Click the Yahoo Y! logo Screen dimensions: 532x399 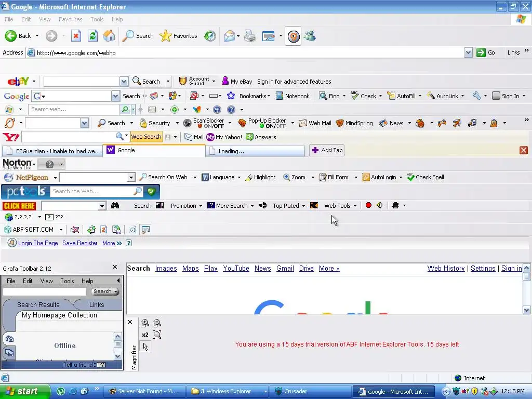click(x=11, y=137)
